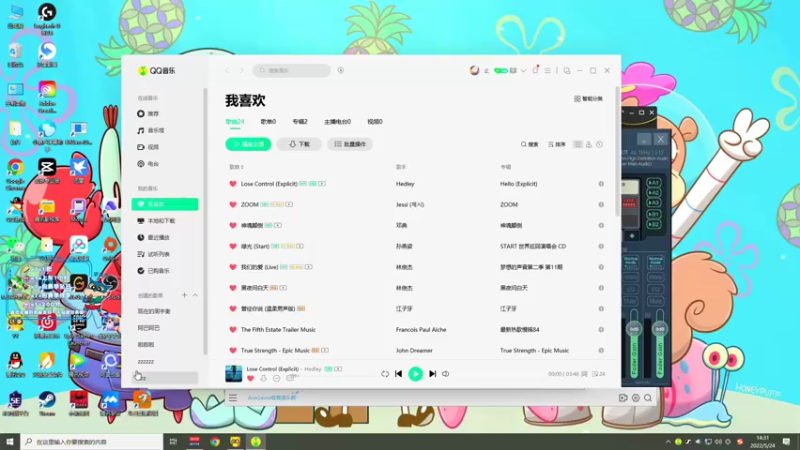
Task: Unlike The Fifth Estate Trailer Music heart
Action: click(x=233, y=330)
